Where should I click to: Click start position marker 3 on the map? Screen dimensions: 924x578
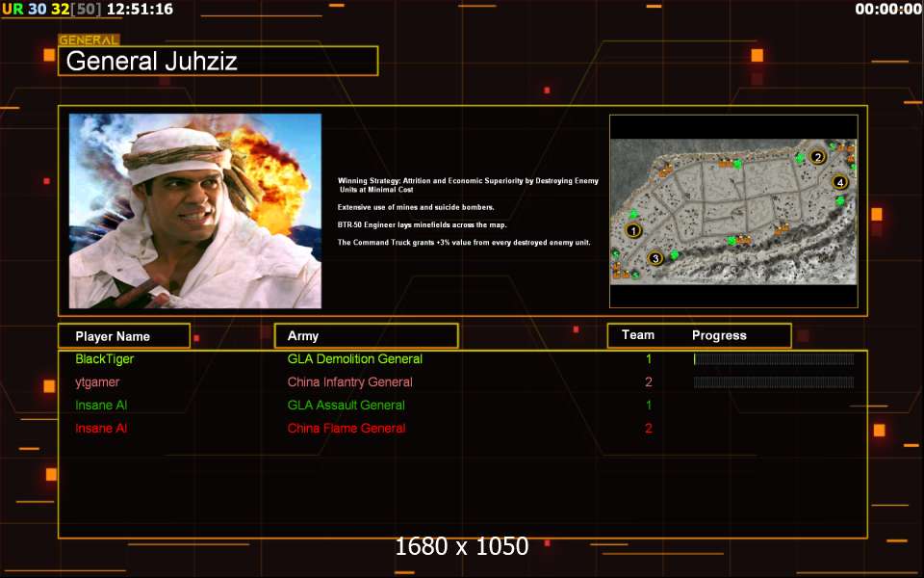click(x=655, y=258)
